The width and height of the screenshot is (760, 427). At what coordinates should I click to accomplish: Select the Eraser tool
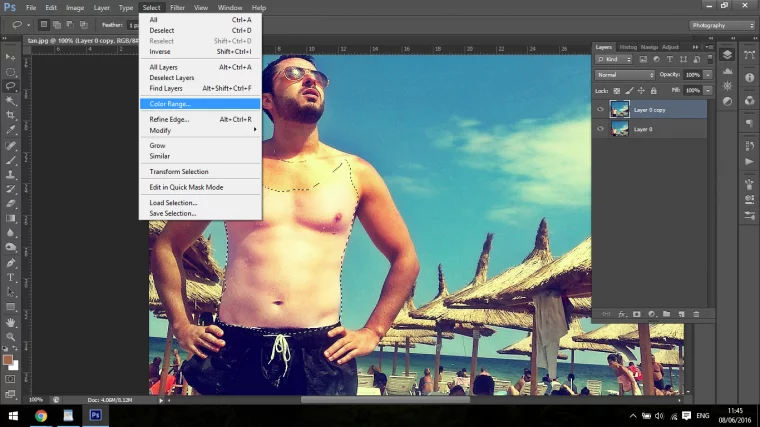[x=10, y=204]
